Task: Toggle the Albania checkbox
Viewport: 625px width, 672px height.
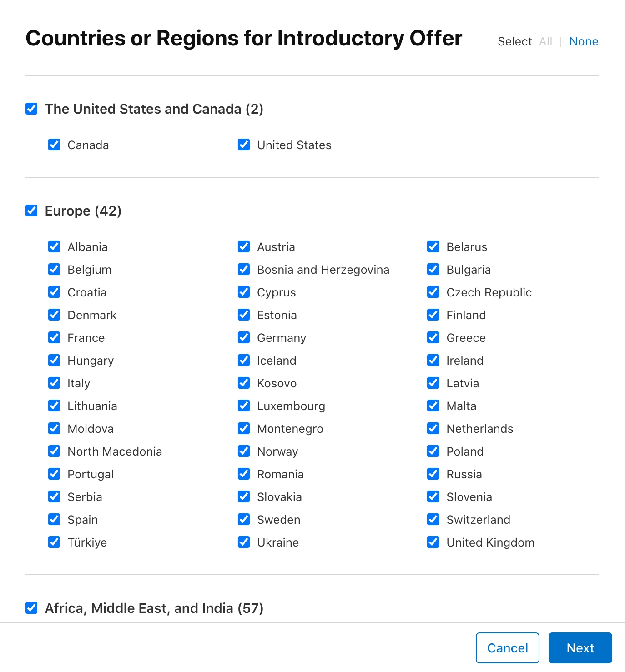Action: click(x=54, y=246)
